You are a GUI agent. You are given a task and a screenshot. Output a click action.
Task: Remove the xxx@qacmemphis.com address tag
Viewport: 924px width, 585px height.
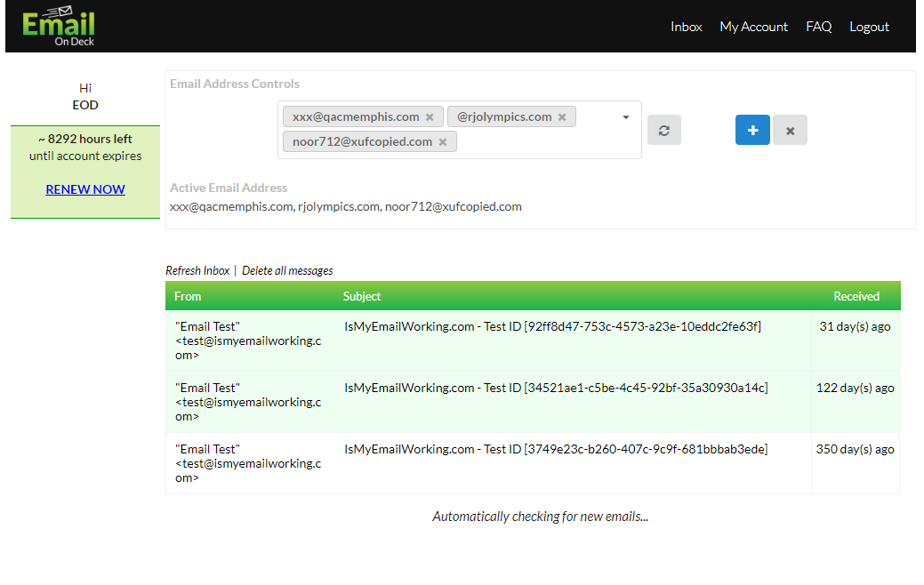[x=430, y=117]
